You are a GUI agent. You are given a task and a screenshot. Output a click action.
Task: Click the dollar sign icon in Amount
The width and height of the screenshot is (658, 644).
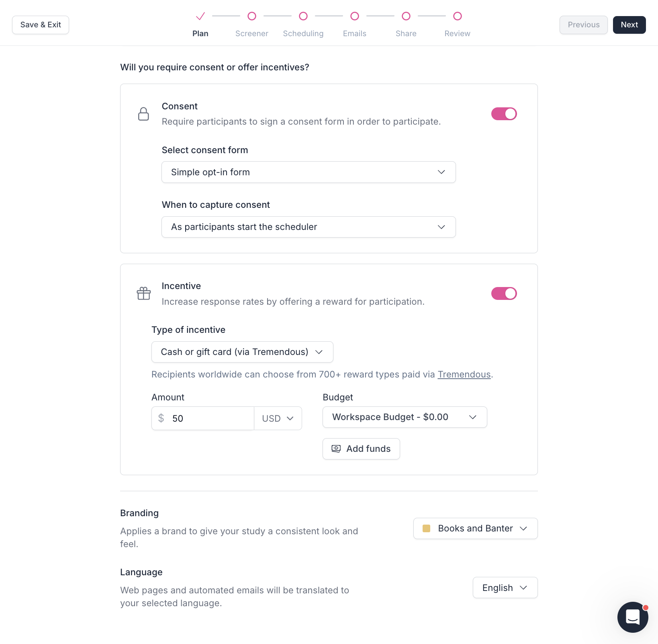point(161,418)
